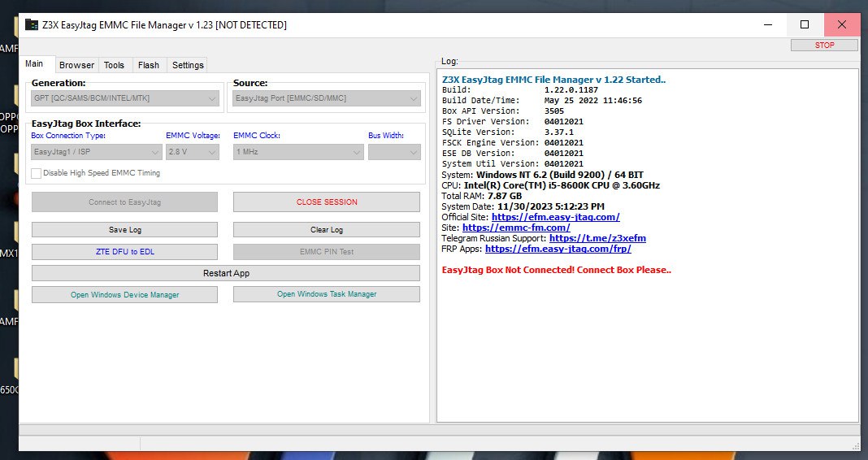Image resolution: width=868 pixels, height=460 pixels.
Task: Open the Flash tab
Action: (149, 65)
